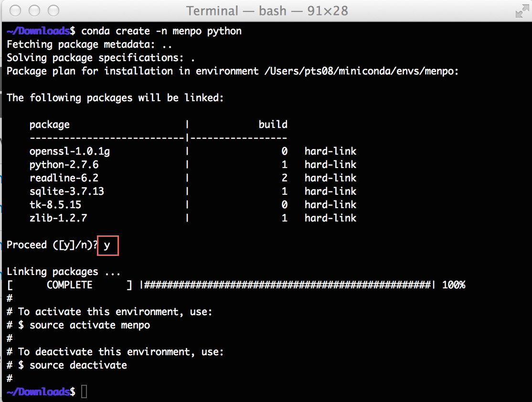The width and height of the screenshot is (532, 402).
Task: Click the 'Linking packages ...' line
Action: 64,272
